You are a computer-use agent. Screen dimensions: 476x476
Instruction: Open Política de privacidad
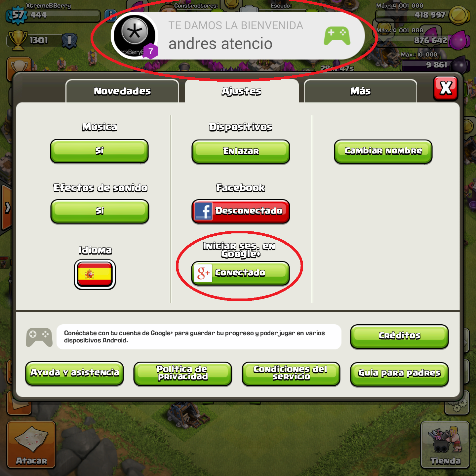[x=182, y=374]
